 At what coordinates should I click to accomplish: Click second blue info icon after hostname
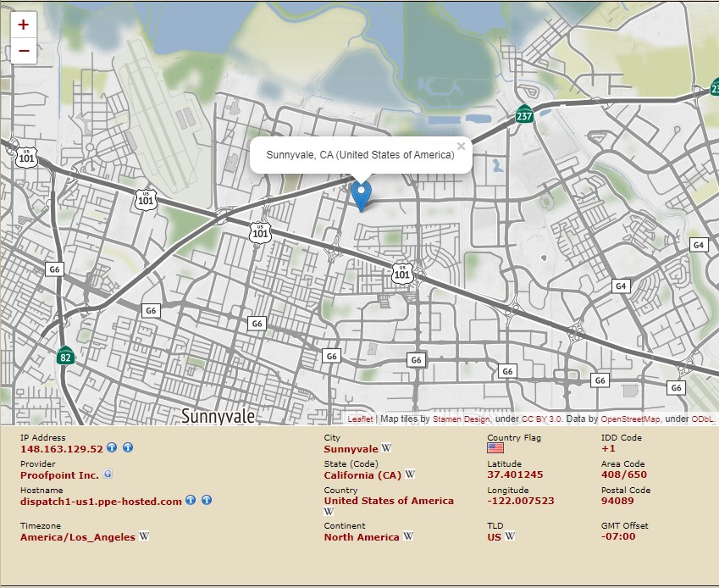coord(207,501)
